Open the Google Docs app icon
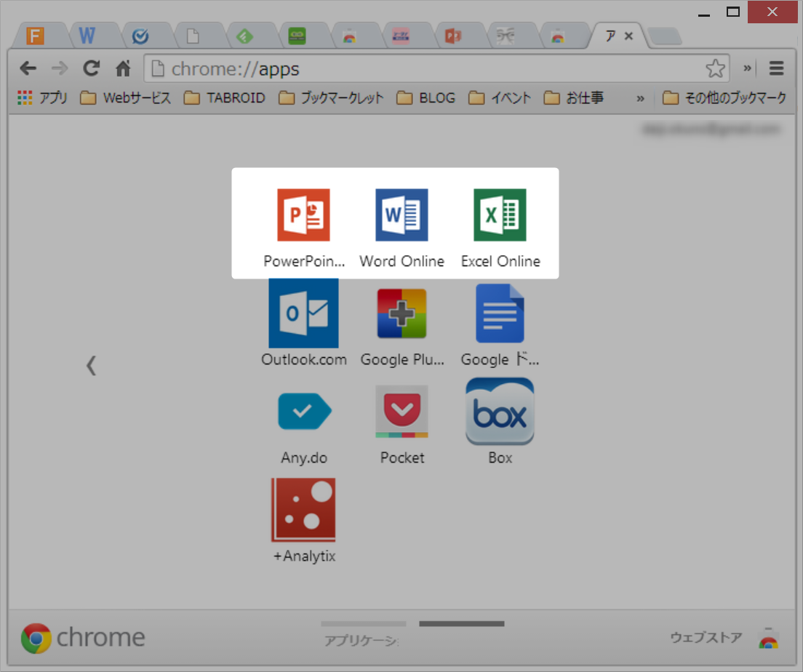This screenshot has height=672, width=803. [x=500, y=313]
